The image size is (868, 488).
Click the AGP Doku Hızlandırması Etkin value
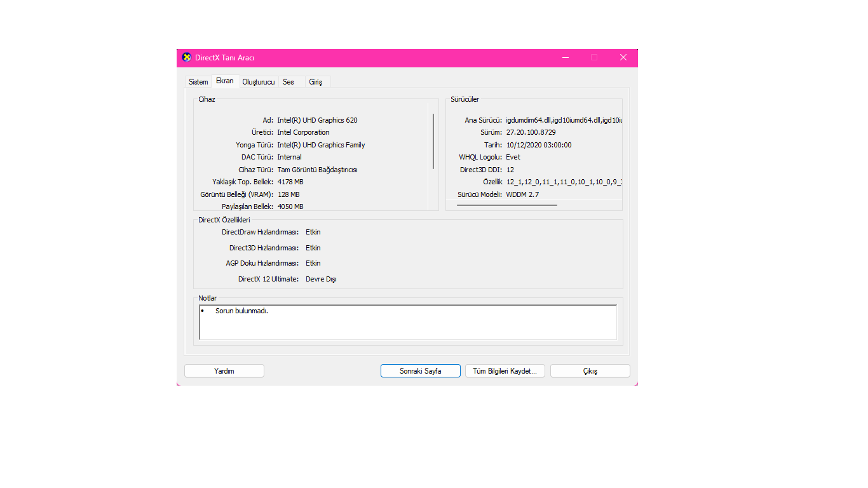(x=313, y=263)
